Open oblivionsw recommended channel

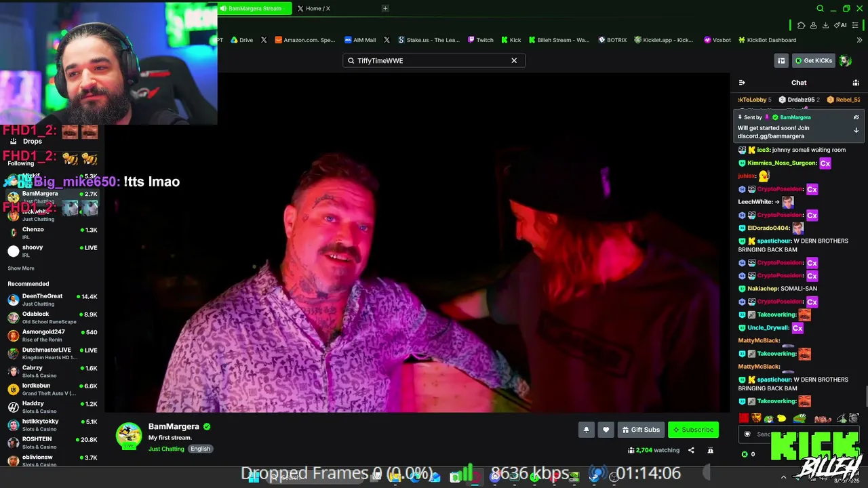(52, 461)
